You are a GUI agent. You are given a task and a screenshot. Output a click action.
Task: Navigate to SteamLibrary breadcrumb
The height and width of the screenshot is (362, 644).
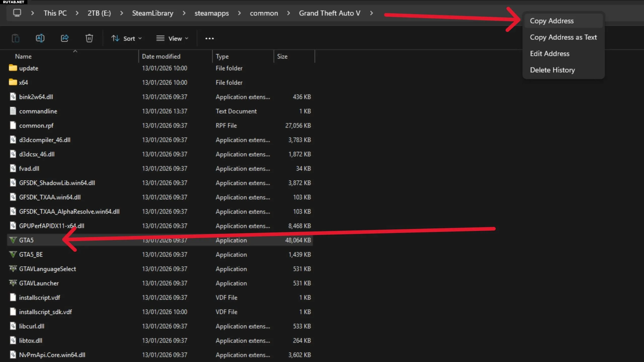point(152,13)
